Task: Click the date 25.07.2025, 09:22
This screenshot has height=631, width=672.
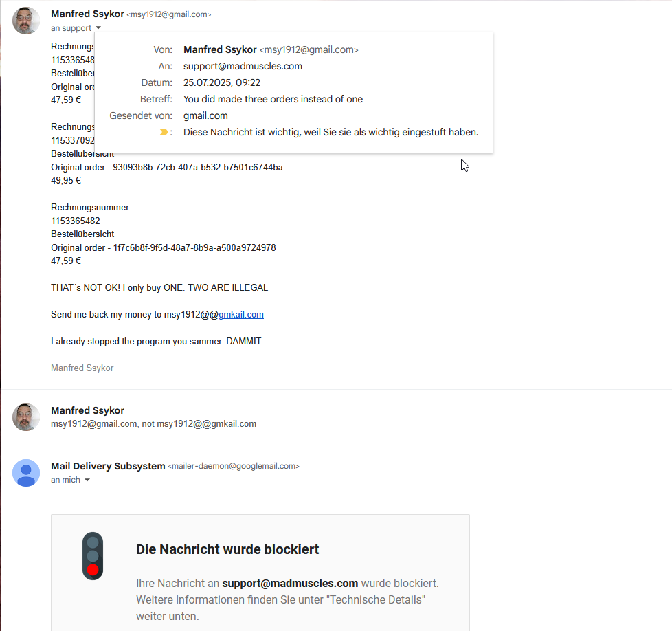Action: [221, 82]
